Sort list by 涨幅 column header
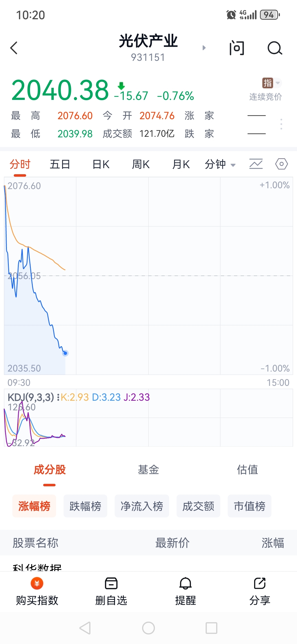 click(x=273, y=543)
